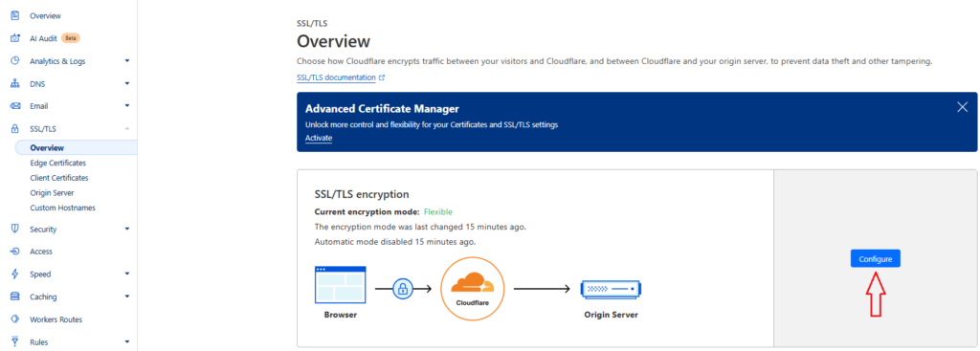
Task: Expand the DNS section arrow
Action: (x=127, y=84)
